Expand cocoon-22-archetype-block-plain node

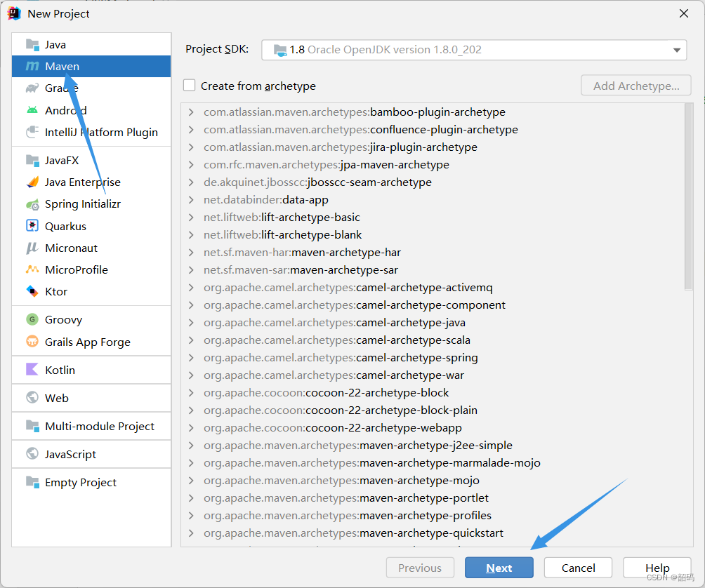191,410
